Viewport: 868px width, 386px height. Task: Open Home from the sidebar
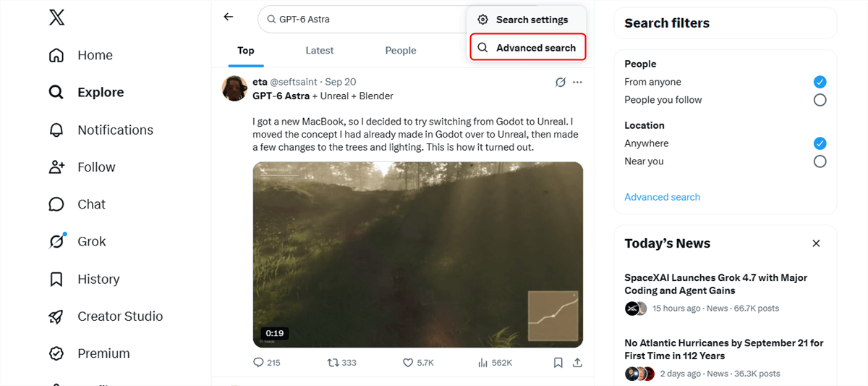click(x=81, y=55)
